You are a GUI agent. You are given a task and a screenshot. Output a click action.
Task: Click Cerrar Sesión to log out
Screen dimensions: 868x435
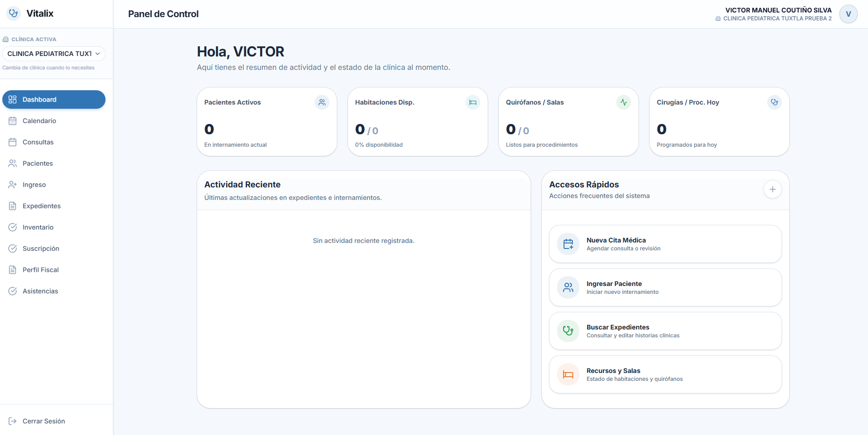pos(54,421)
